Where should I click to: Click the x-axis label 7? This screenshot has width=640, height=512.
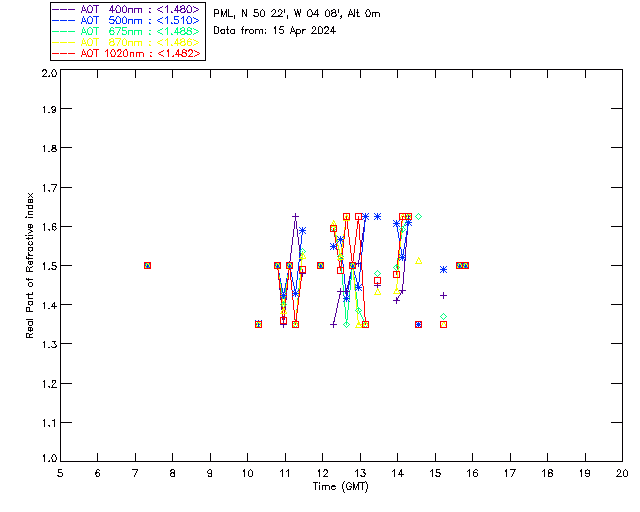click(x=135, y=473)
